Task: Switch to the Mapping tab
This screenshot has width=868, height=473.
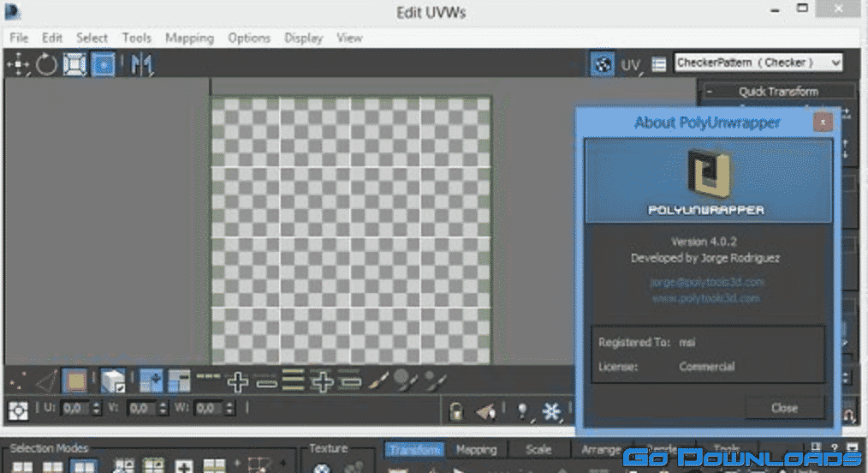Action: coord(476,450)
